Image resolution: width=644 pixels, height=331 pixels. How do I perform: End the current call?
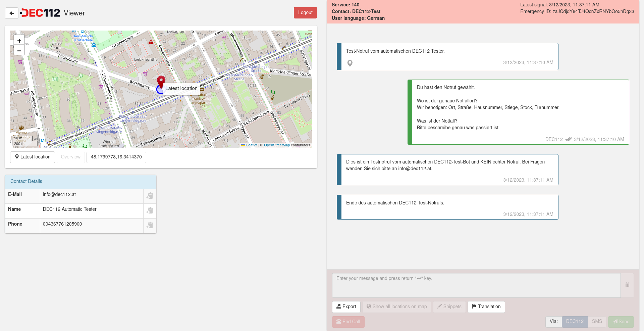[x=348, y=322]
